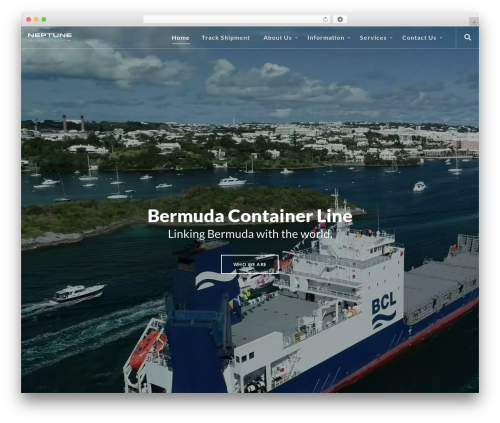Screen dimensions: 500x423
Task: Expand the Services dropdown arrow
Action: pyautogui.click(x=391, y=38)
